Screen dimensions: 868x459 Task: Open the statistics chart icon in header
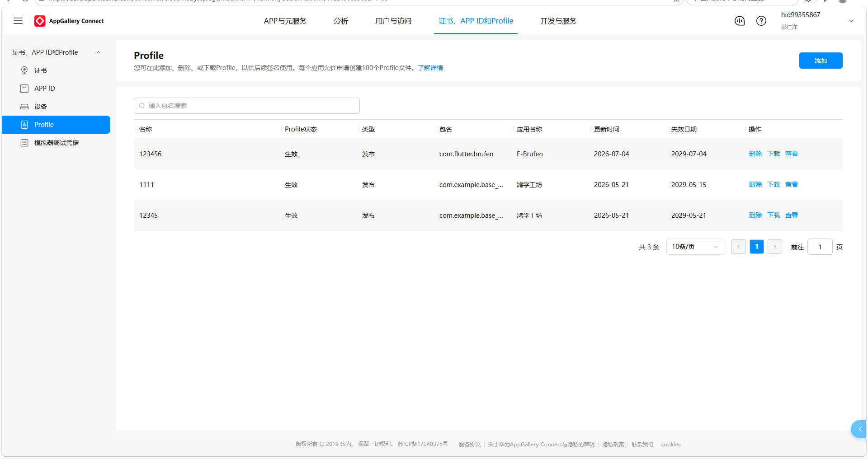[x=740, y=21]
